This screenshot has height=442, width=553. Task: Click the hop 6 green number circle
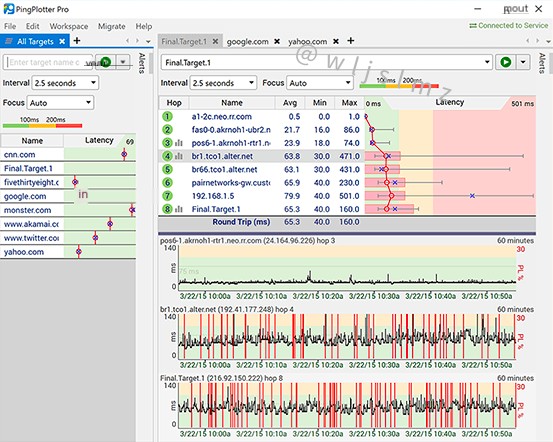pyautogui.click(x=167, y=183)
